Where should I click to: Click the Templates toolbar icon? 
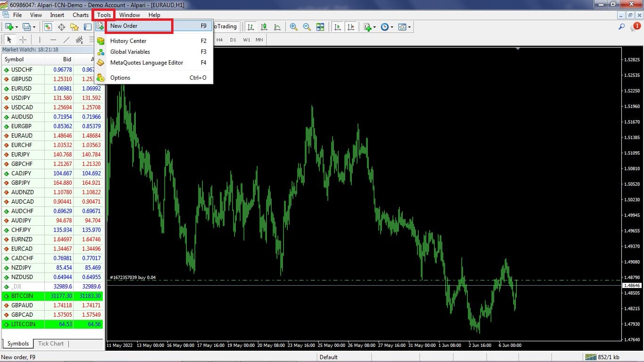[402, 27]
